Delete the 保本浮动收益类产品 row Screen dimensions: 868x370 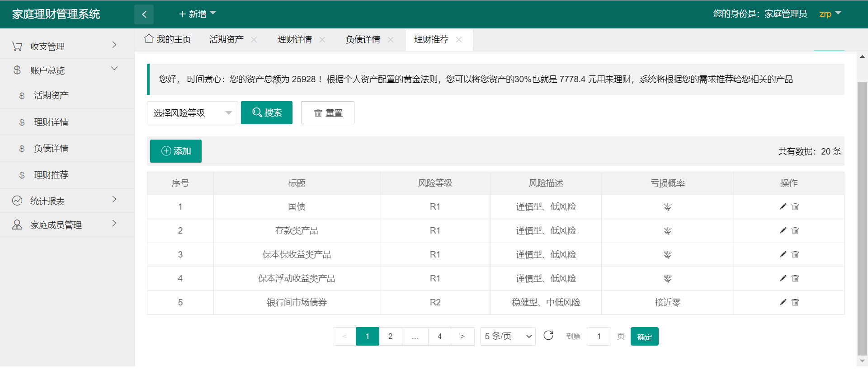(795, 278)
